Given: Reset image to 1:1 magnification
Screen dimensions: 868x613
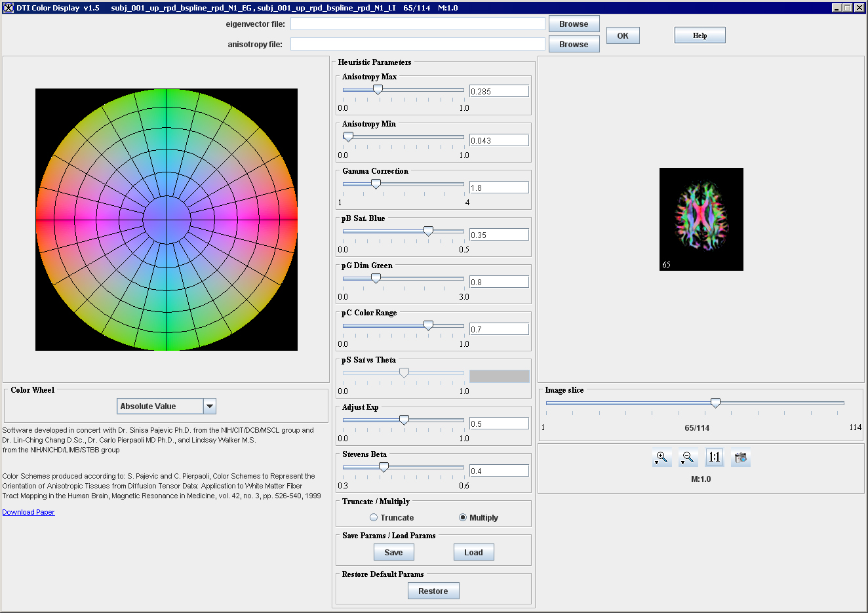Looking at the screenshot, I should point(714,458).
